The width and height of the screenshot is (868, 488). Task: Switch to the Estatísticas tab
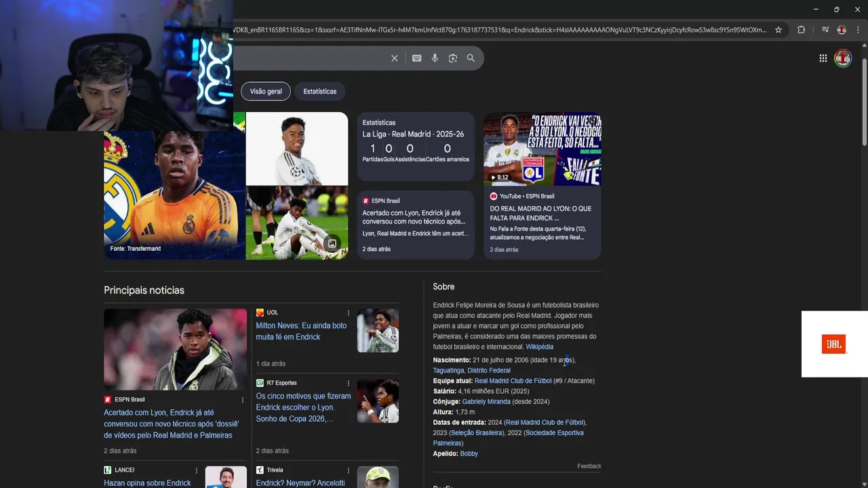coord(319,91)
